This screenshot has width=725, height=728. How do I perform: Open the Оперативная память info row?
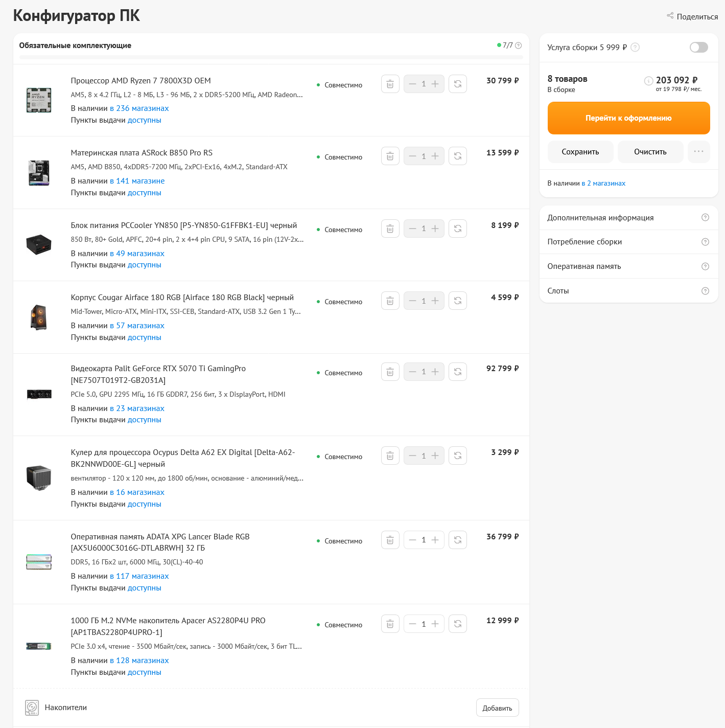tap(628, 266)
